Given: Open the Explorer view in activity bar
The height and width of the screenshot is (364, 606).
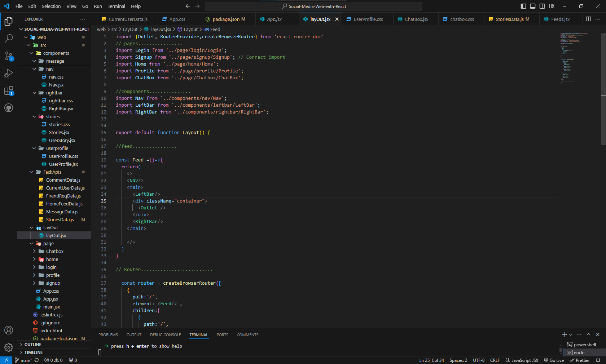Looking at the screenshot, I should [9, 21].
